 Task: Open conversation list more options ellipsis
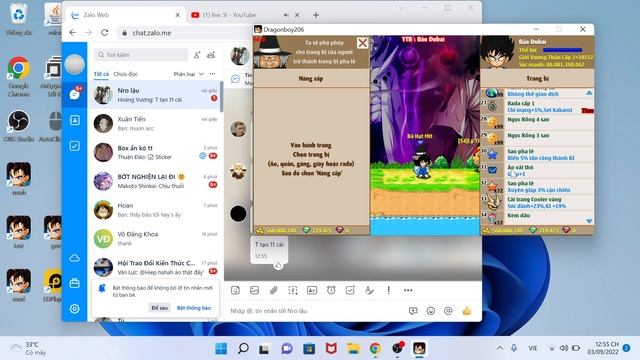pyautogui.click(x=212, y=74)
